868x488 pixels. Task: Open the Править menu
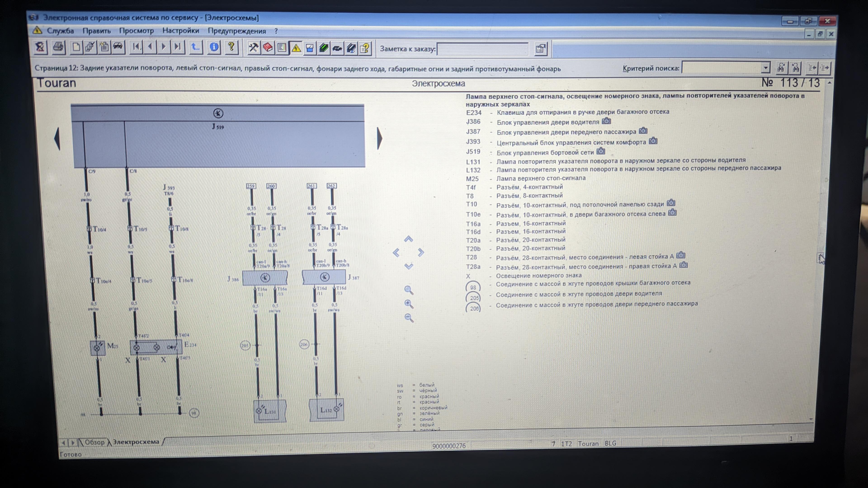coord(97,31)
